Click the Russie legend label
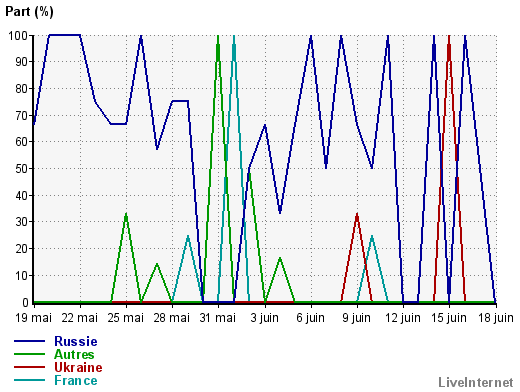This screenshot has width=520, height=392. pyautogui.click(x=76, y=341)
